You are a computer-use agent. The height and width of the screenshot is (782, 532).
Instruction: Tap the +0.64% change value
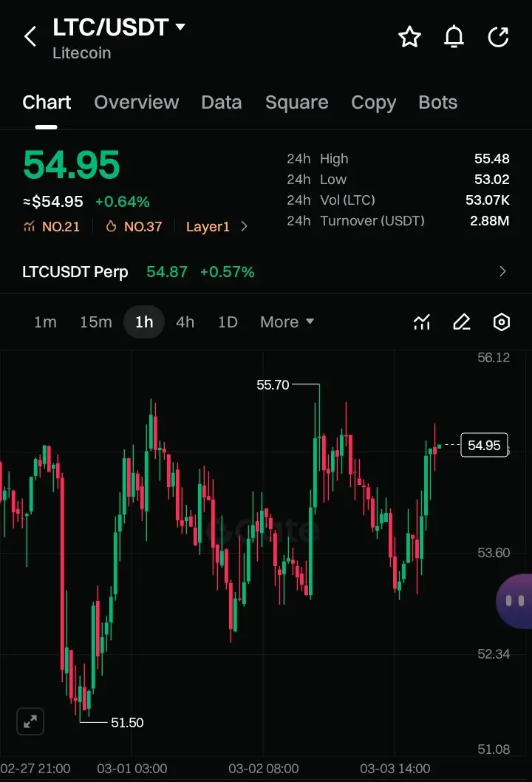[123, 202]
